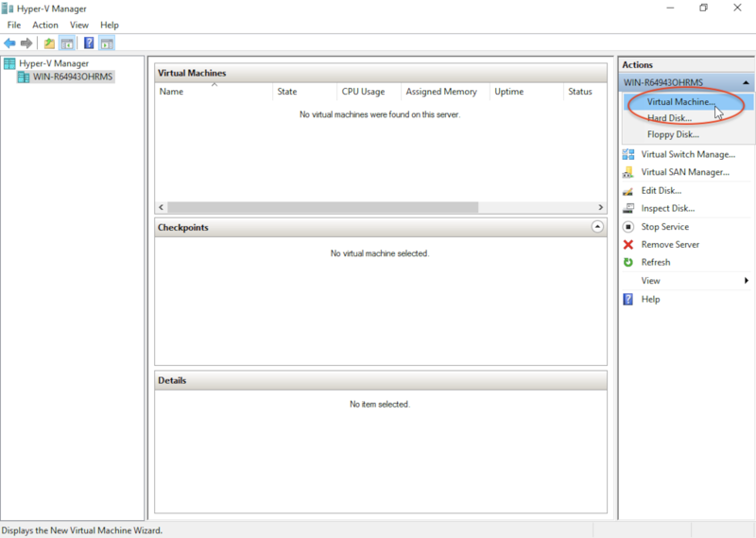Click Stop Service in Actions pane
The height and width of the screenshot is (538, 756).
664,227
